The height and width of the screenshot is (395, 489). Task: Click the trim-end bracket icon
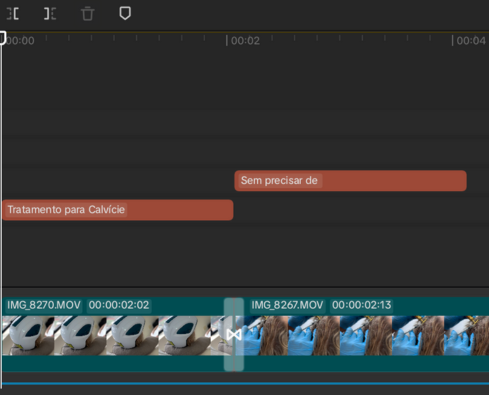(x=50, y=14)
